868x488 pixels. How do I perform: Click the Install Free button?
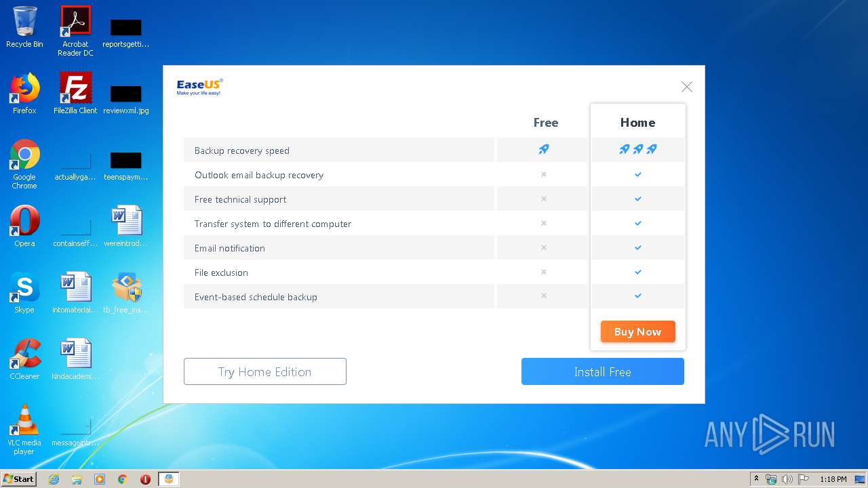coord(602,371)
